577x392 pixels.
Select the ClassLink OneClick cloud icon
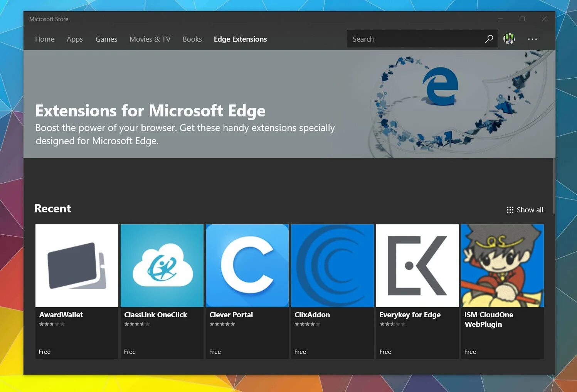[x=162, y=266]
